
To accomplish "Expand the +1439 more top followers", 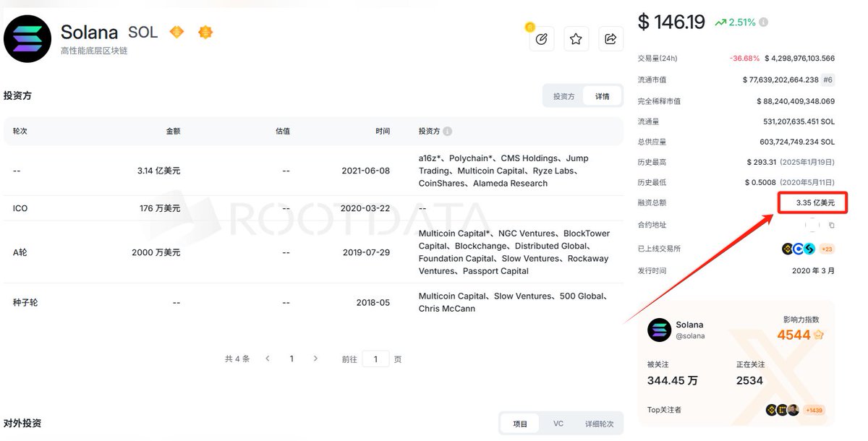I will coord(814,410).
